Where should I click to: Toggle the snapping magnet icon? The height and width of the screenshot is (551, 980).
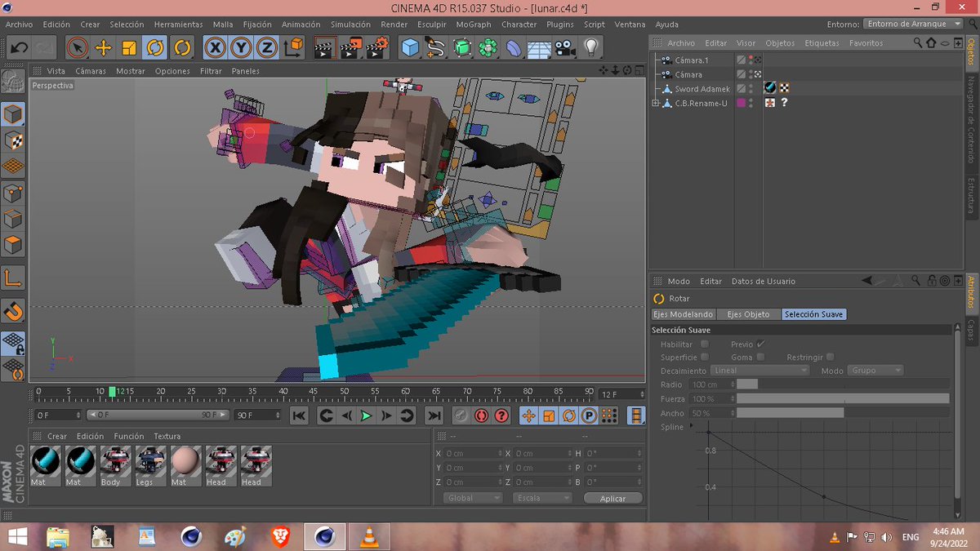13,311
